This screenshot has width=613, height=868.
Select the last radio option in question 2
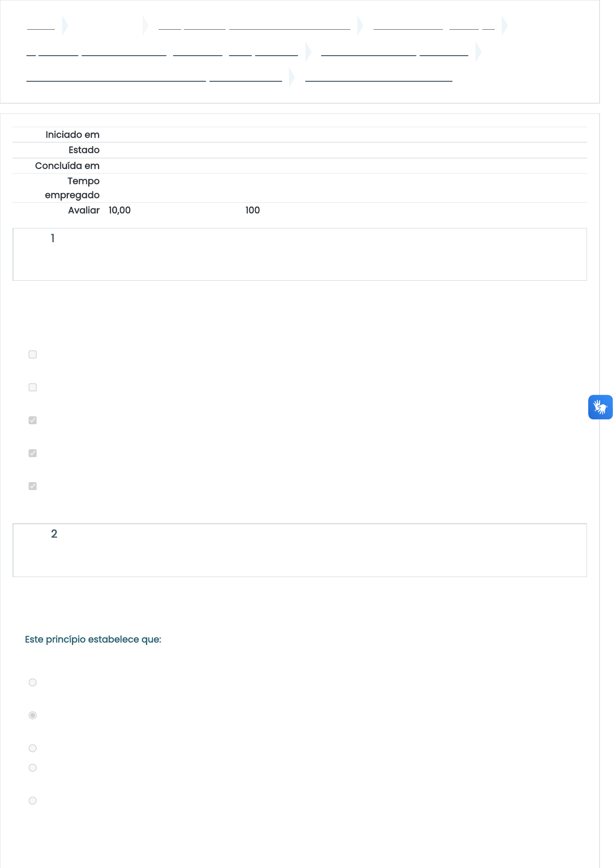click(33, 801)
